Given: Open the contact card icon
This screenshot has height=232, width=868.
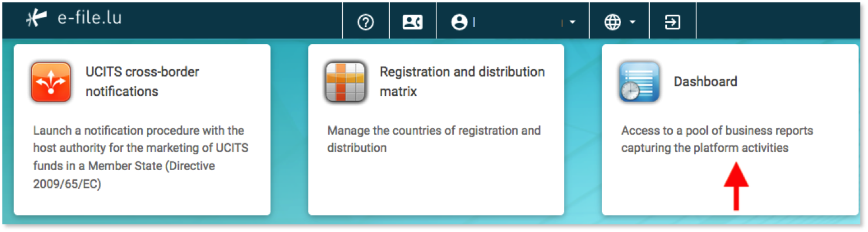Looking at the screenshot, I should point(412,22).
